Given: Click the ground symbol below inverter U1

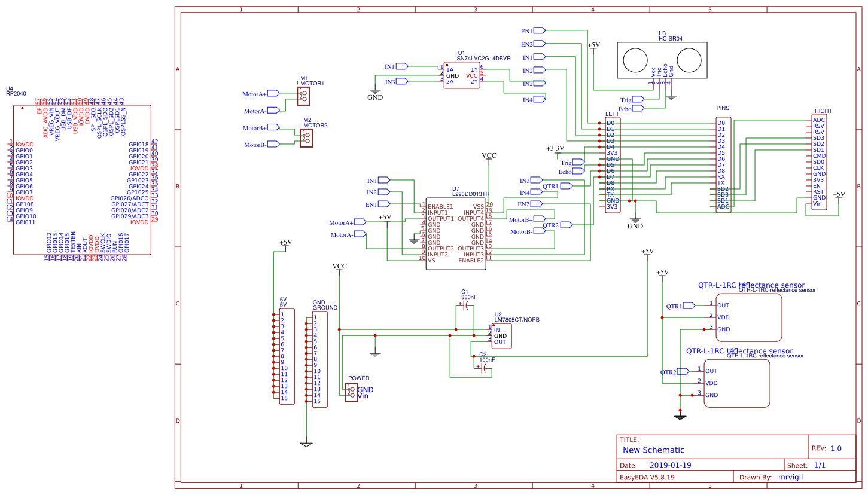Looking at the screenshot, I should tap(375, 91).
